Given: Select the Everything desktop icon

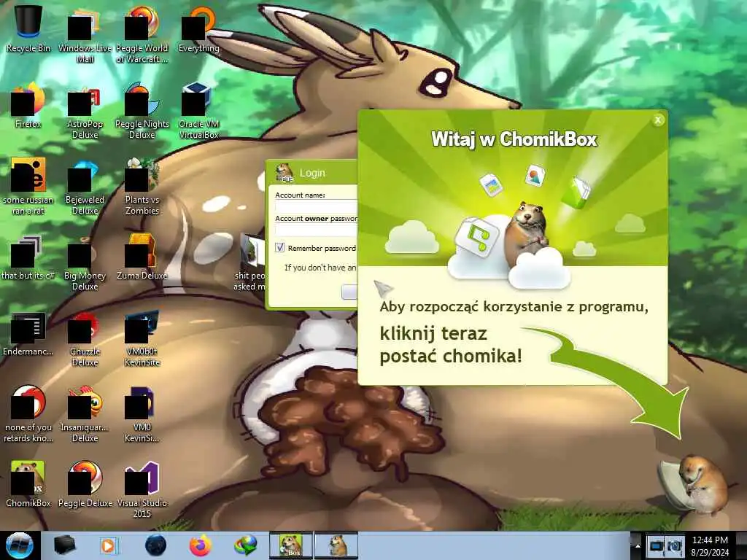Looking at the screenshot, I should 198,28.
